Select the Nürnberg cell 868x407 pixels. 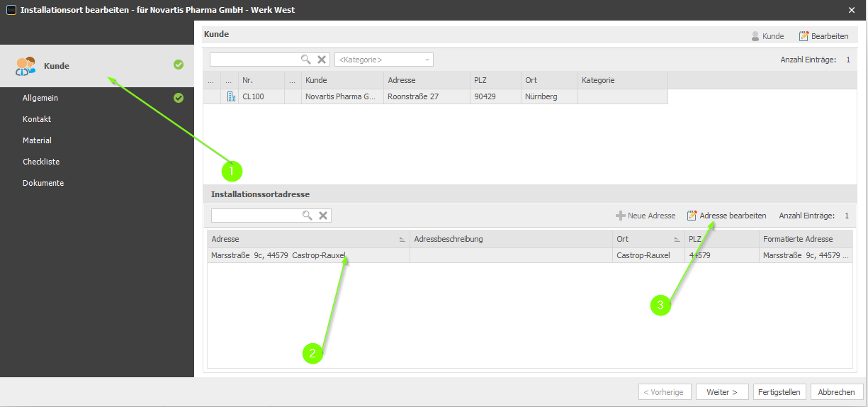[549, 96]
